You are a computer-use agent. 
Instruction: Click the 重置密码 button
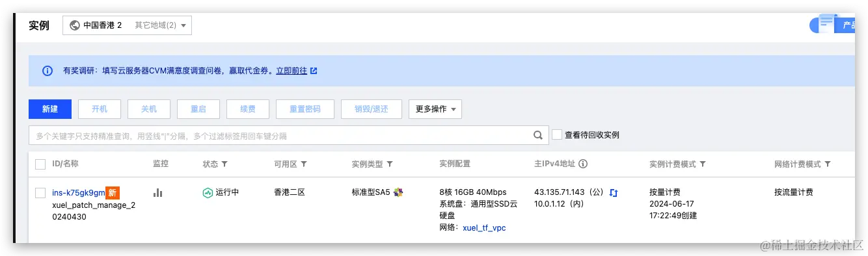pyautogui.click(x=305, y=109)
